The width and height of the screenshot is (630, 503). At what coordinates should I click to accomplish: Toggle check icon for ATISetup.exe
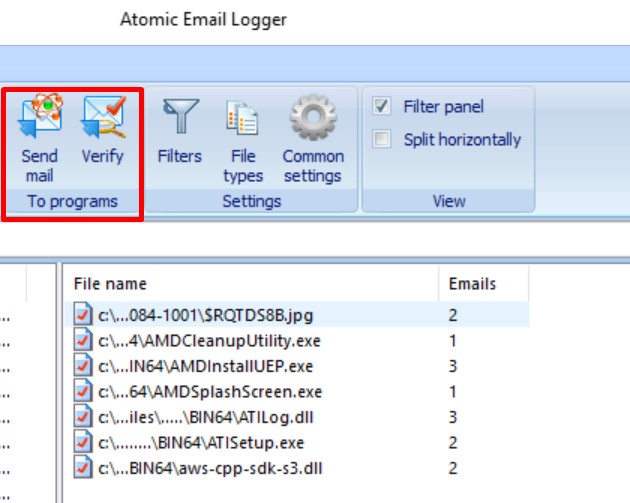coord(83,442)
